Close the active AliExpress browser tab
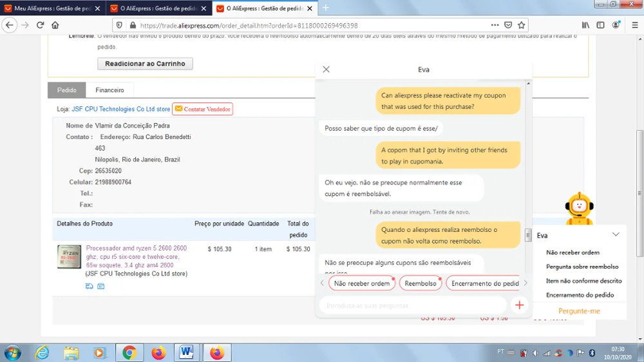 (x=310, y=8)
